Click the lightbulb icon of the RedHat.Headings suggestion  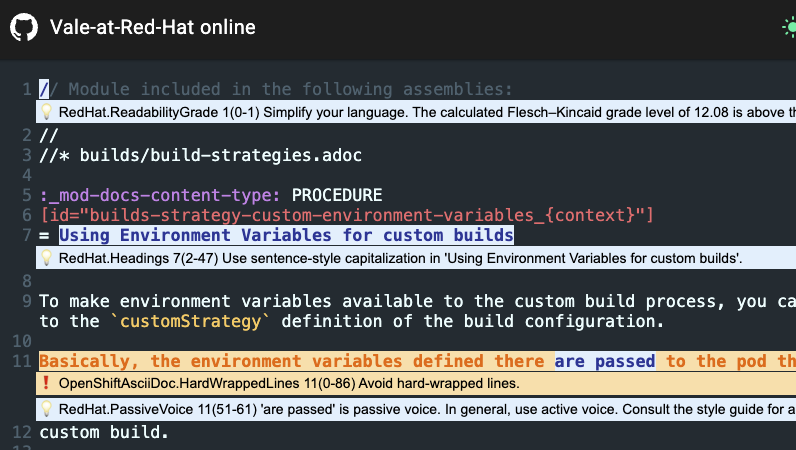46,258
